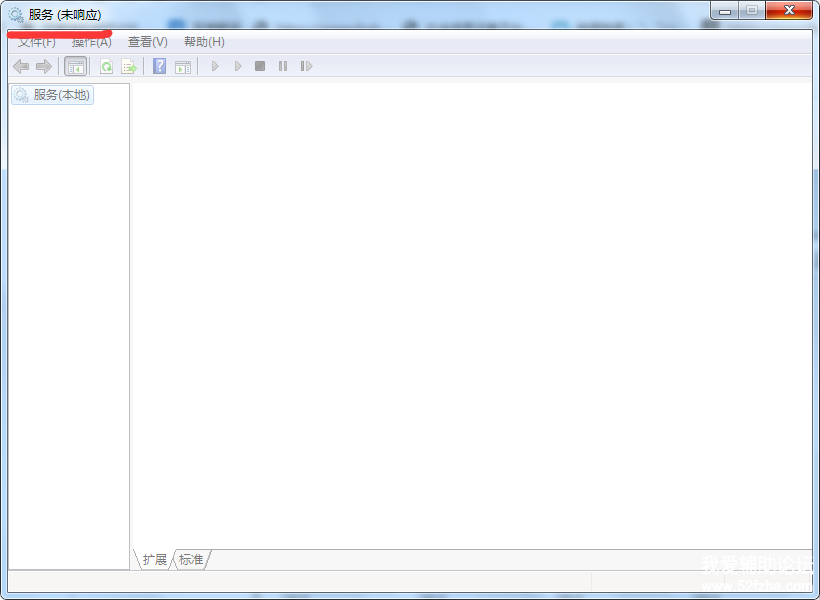Screen dimensions: 820x600
Task: Maximize the 服务 window
Action: [752, 10]
